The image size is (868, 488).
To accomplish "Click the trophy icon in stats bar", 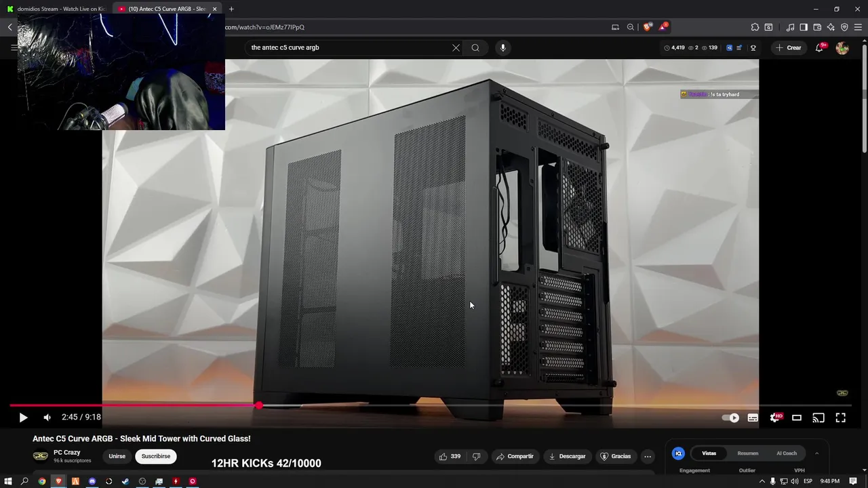I will [x=753, y=48].
